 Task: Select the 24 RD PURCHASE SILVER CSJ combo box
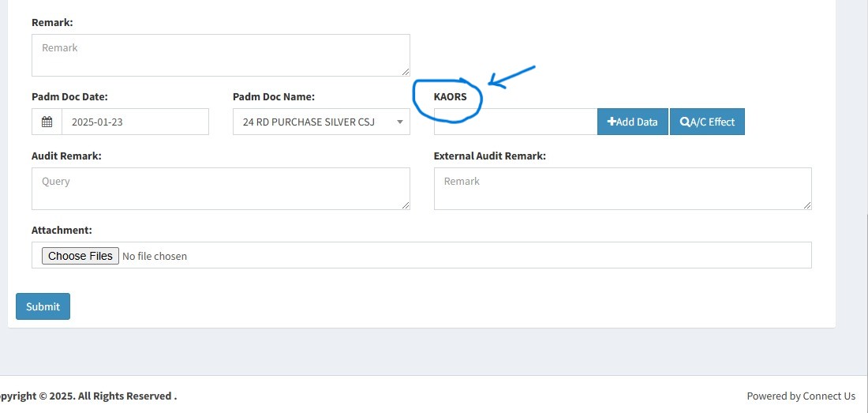(321, 122)
